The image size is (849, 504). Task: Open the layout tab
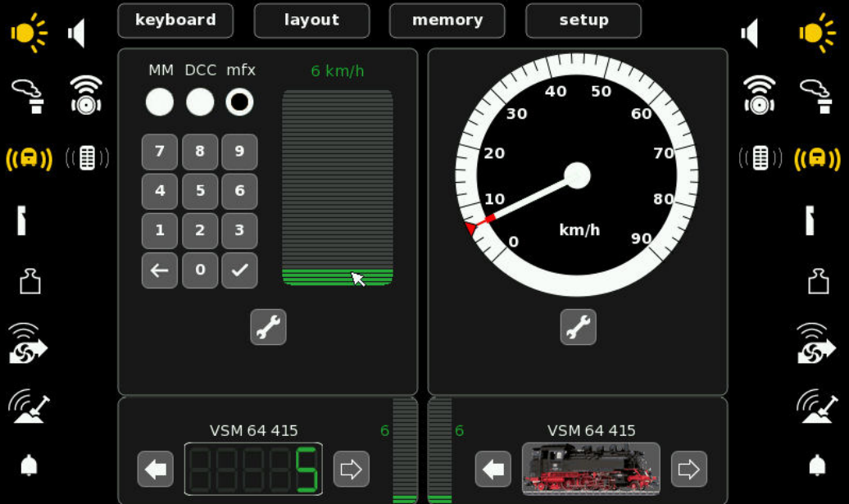311,20
